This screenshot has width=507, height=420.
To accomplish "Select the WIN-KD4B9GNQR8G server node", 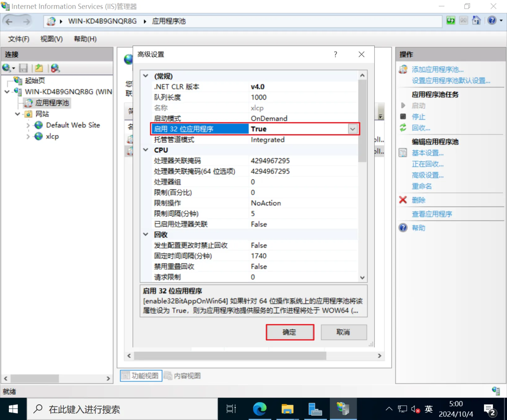I will [68, 92].
